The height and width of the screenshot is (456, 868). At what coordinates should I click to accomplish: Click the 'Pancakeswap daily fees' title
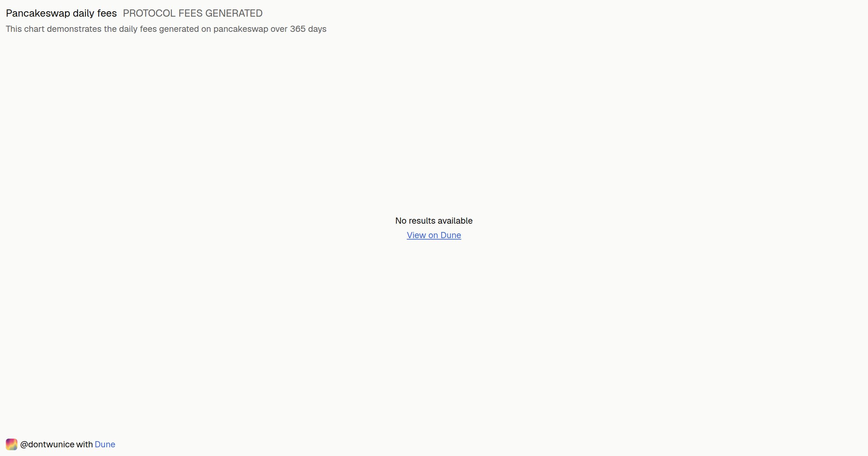(61, 13)
